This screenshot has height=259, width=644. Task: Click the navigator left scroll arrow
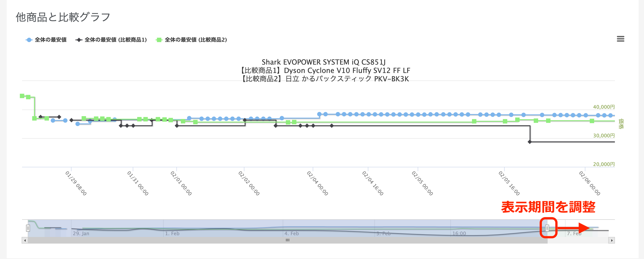[x=25, y=240]
